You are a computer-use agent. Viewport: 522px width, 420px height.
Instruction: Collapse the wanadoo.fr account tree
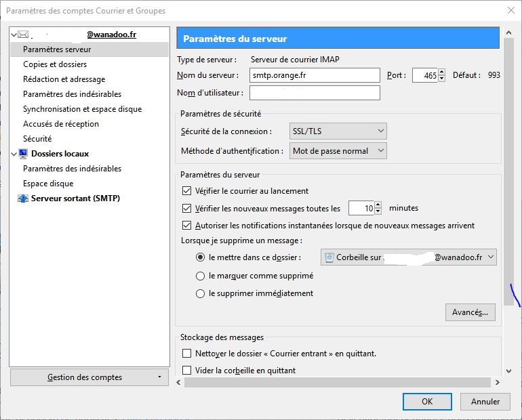[x=15, y=34]
